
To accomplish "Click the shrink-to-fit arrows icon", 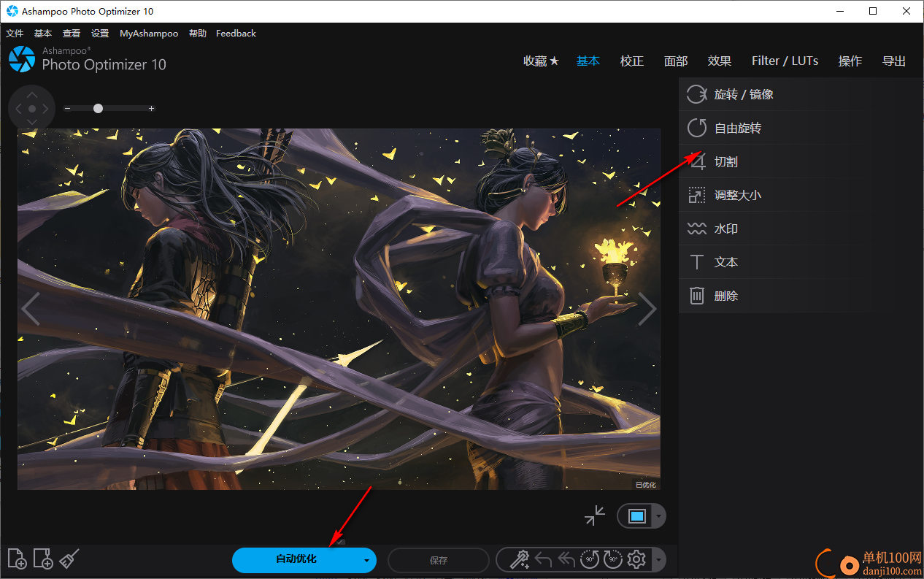I will 595,515.
